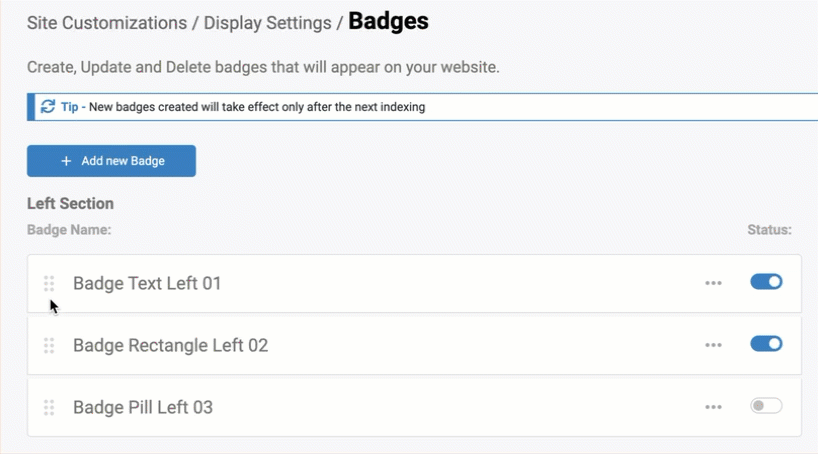
Task: Click the plus icon on Add new Badge
Action: 66,161
